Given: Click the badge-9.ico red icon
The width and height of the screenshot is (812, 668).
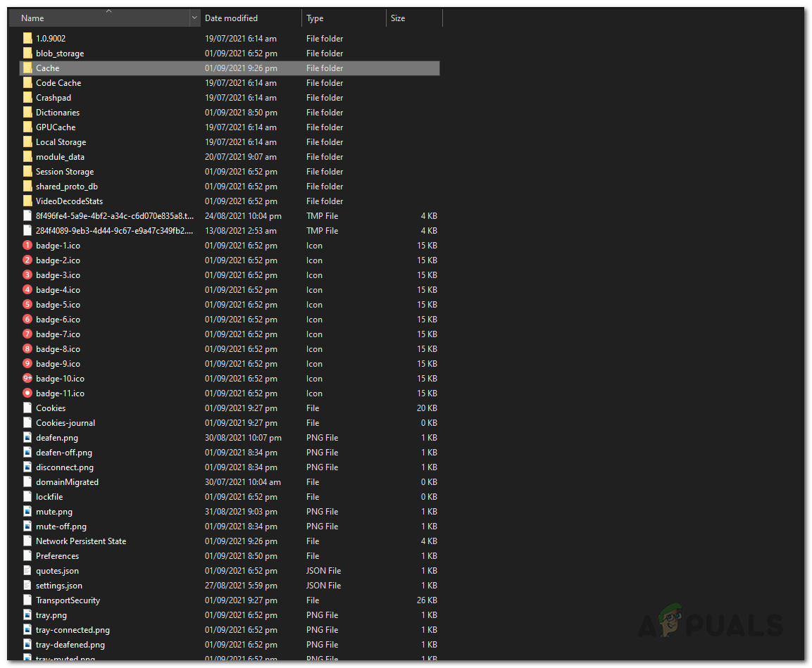Looking at the screenshot, I should tap(27, 364).
